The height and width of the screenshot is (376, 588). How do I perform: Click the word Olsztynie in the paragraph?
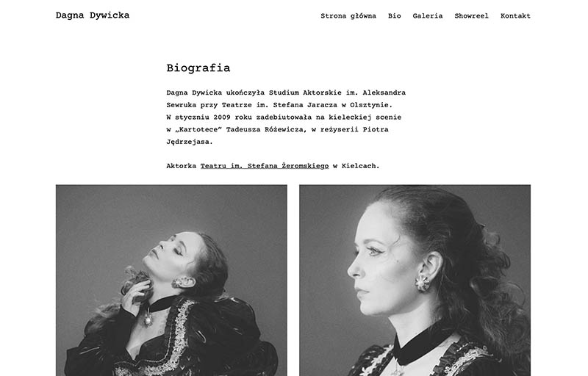click(371, 105)
